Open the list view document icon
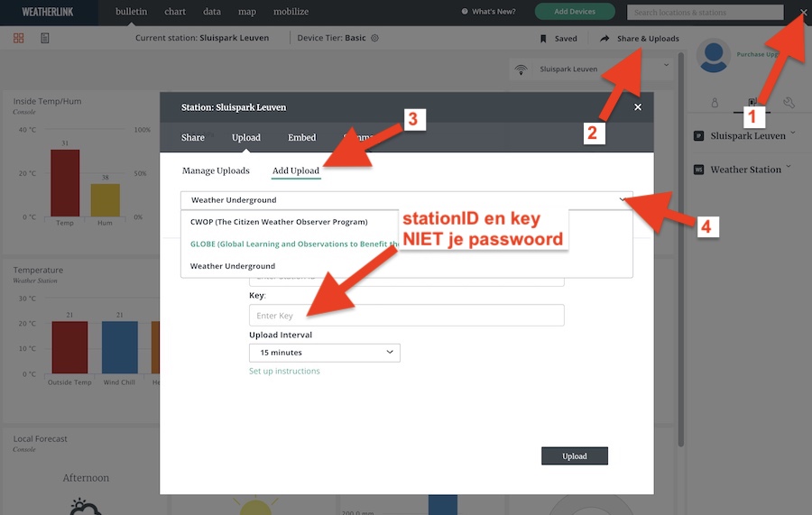The height and width of the screenshot is (515, 812). [45, 39]
